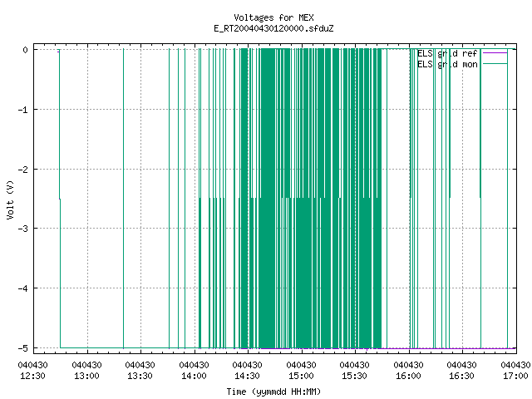Click the 12:30 time tick label

[x=33, y=376]
